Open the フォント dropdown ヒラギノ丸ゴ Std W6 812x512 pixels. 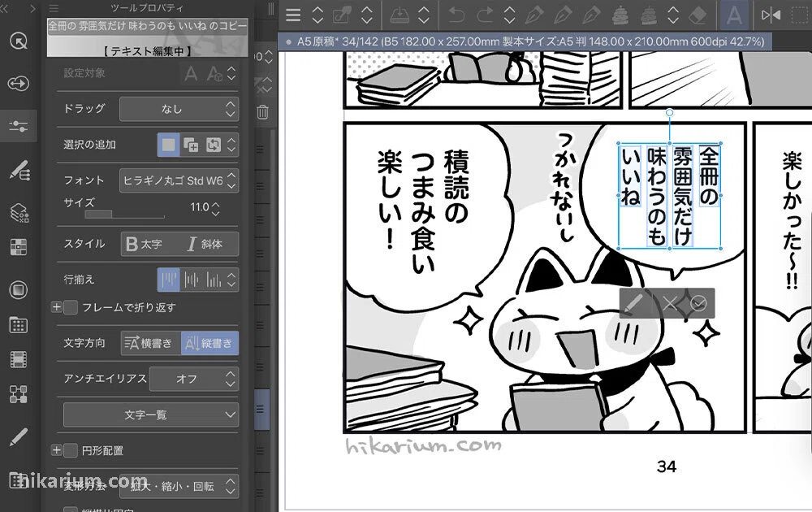point(179,180)
